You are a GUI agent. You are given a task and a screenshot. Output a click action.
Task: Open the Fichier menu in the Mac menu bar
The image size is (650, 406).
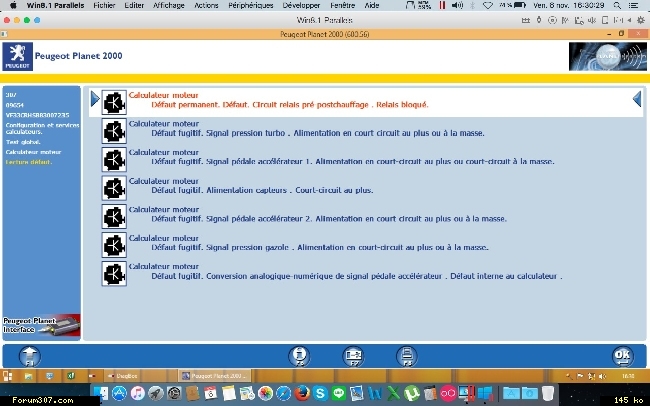[x=96, y=5]
